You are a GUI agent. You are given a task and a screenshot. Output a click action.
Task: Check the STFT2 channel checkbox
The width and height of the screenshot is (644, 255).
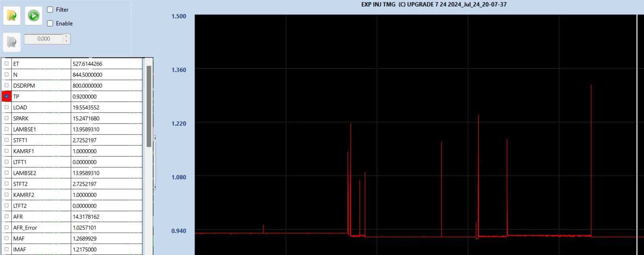pyautogui.click(x=6, y=184)
